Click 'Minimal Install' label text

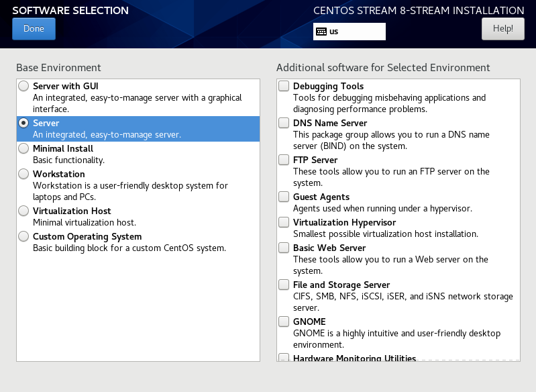(x=63, y=148)
